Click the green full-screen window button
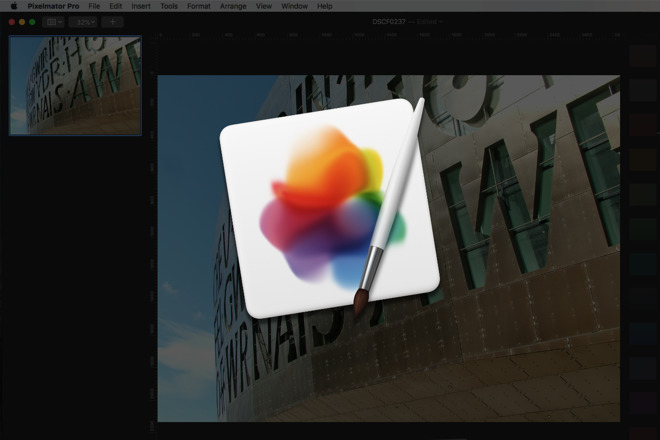Image resolution: width=660 pixels, height=440 pixels. 32,22
